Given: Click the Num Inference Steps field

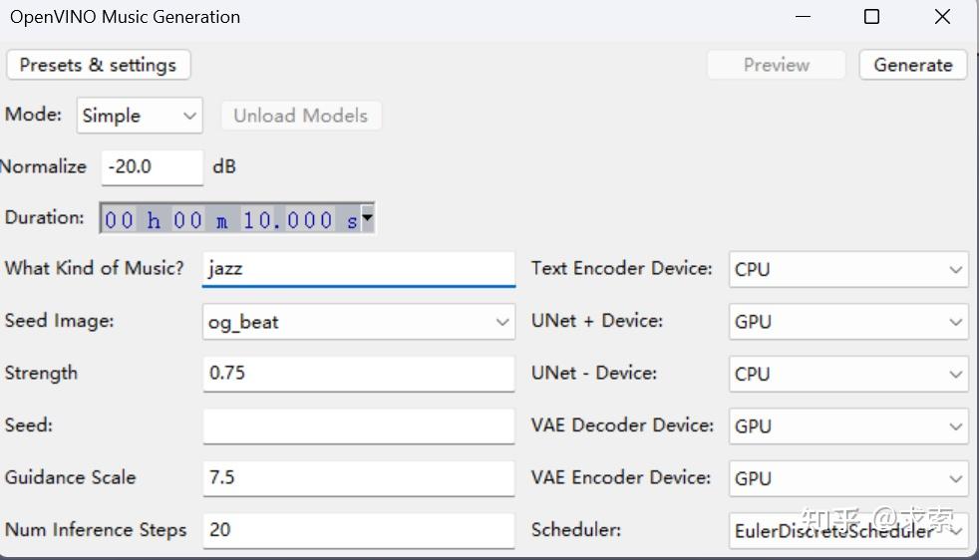Looking at the screenshot, I should pos(359,530).
